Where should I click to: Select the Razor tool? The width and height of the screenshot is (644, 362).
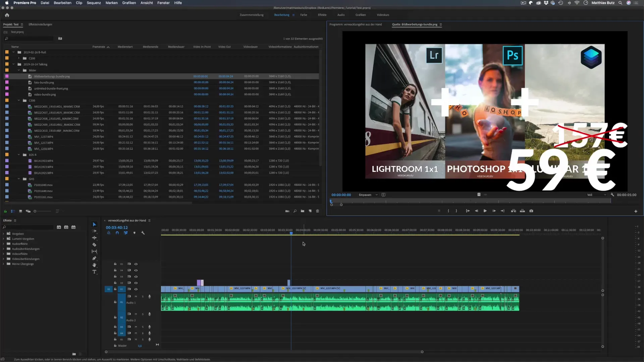point(94,245)
